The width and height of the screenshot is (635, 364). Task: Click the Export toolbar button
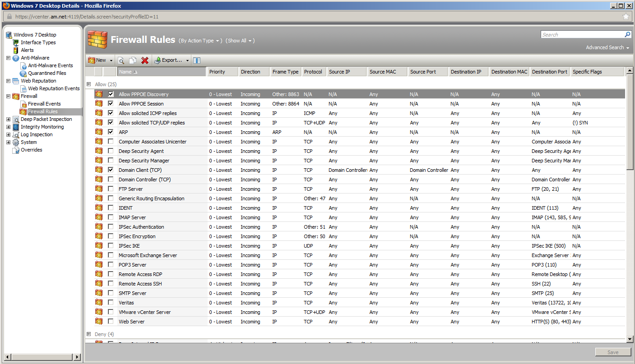point(168,60)
